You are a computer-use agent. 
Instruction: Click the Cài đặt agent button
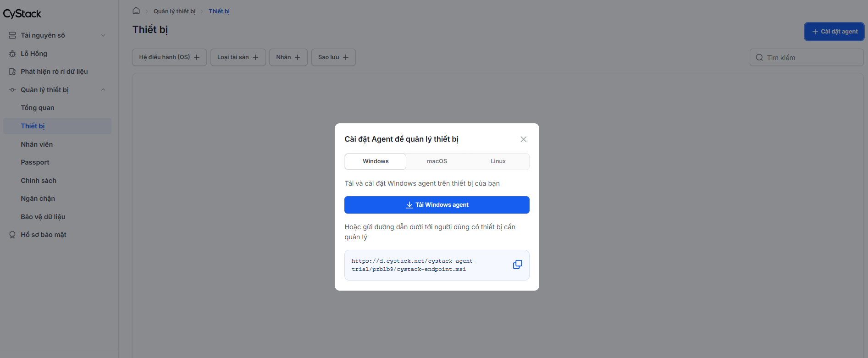pos(834,32)
